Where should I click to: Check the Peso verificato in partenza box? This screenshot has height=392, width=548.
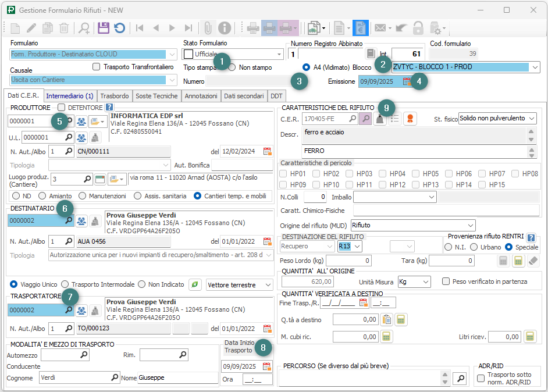click(446, 281)
